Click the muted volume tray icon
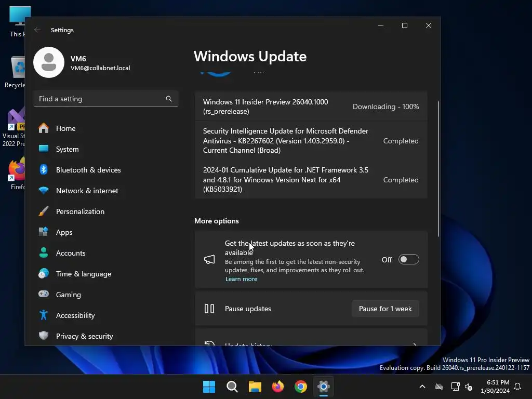 coord(469,387)
